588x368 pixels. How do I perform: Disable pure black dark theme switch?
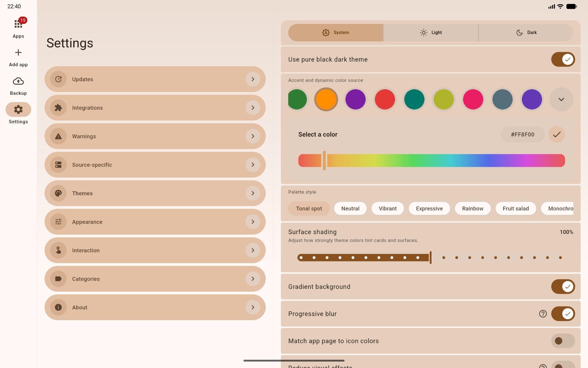[x=563, y=59]
